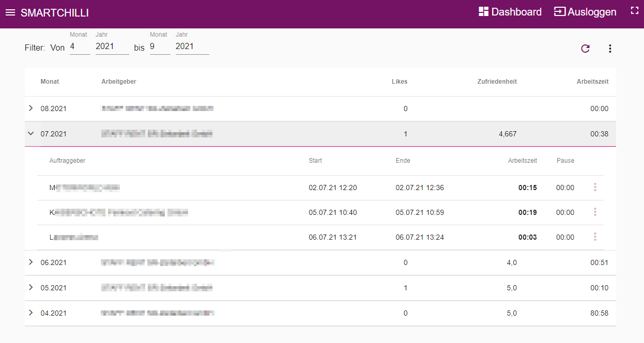Image resolution: width=644 pixels, height=343 pixels.
Task: Open row options for 05.07.21 10:40 entry
Action: tap(595, 212)
